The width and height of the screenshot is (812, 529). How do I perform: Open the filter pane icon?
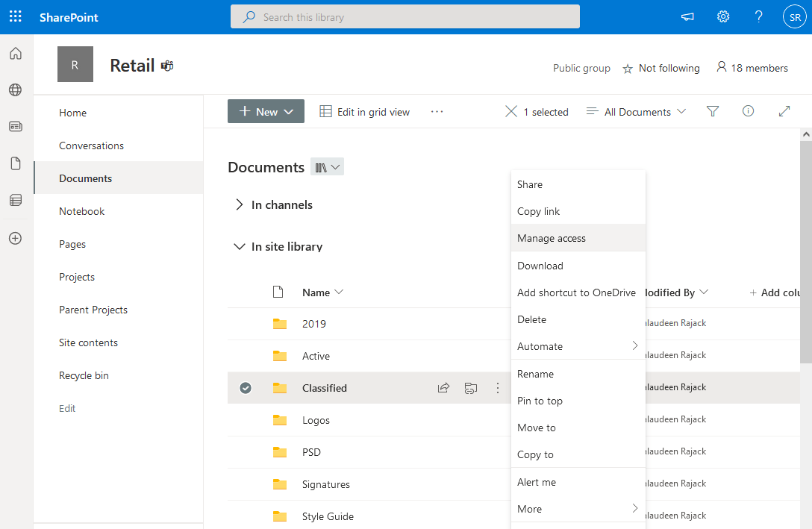(713, 111)
